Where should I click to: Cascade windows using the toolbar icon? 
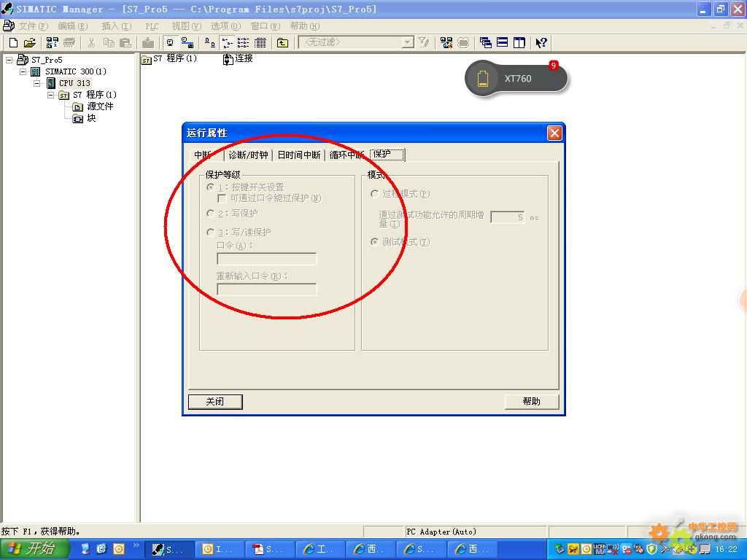(x=485, y=43)
